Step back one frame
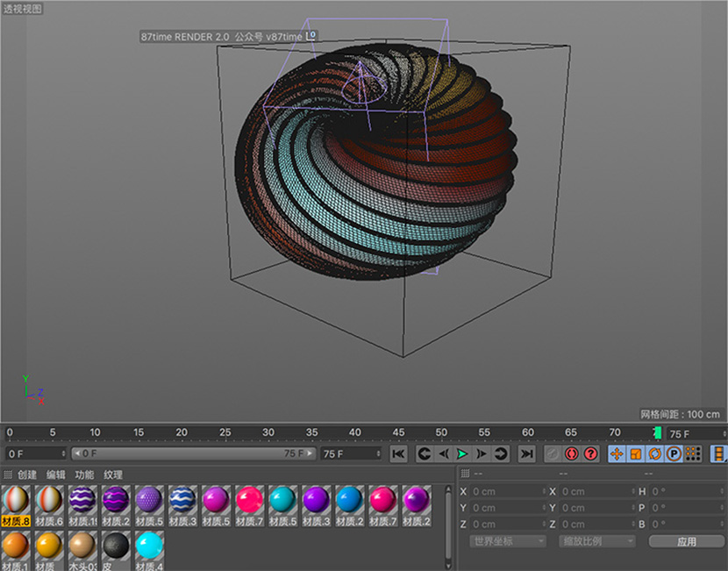This screenshot has width=728, height=571. [x=444, y=453]
